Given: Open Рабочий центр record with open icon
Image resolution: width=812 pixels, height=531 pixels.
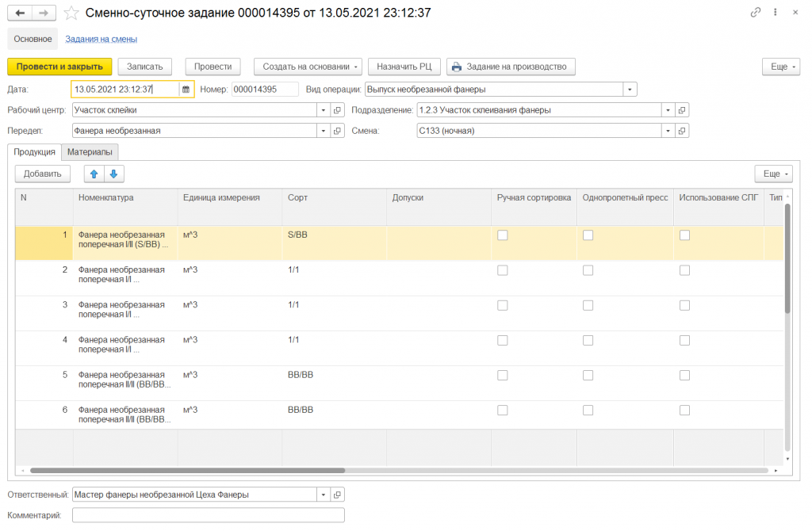Looking at the screenshot, I should click(x=336, y=110).
